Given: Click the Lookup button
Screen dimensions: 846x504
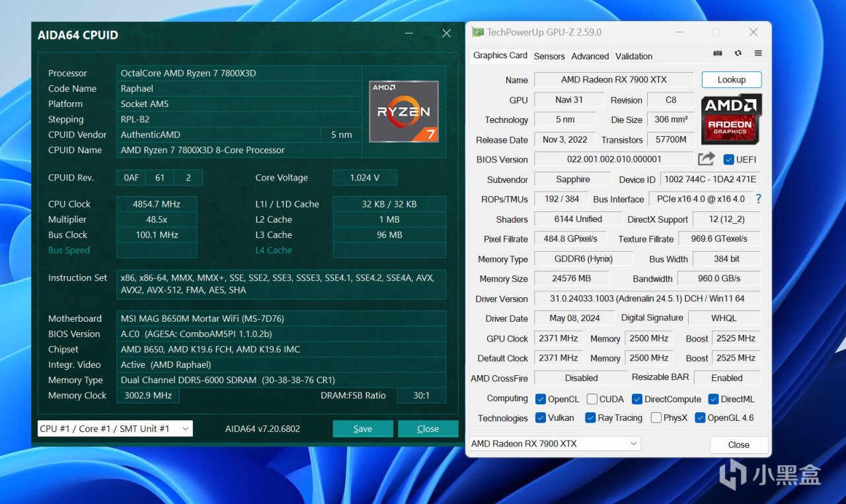Looking at the screenshot, I should tap(732, 79).
